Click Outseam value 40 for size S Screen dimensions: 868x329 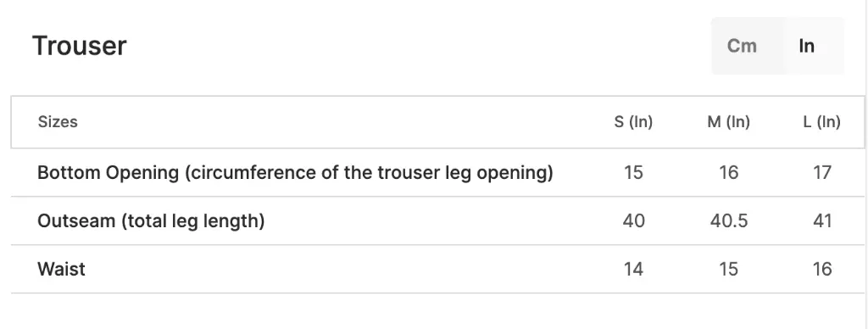click(633, 221)
